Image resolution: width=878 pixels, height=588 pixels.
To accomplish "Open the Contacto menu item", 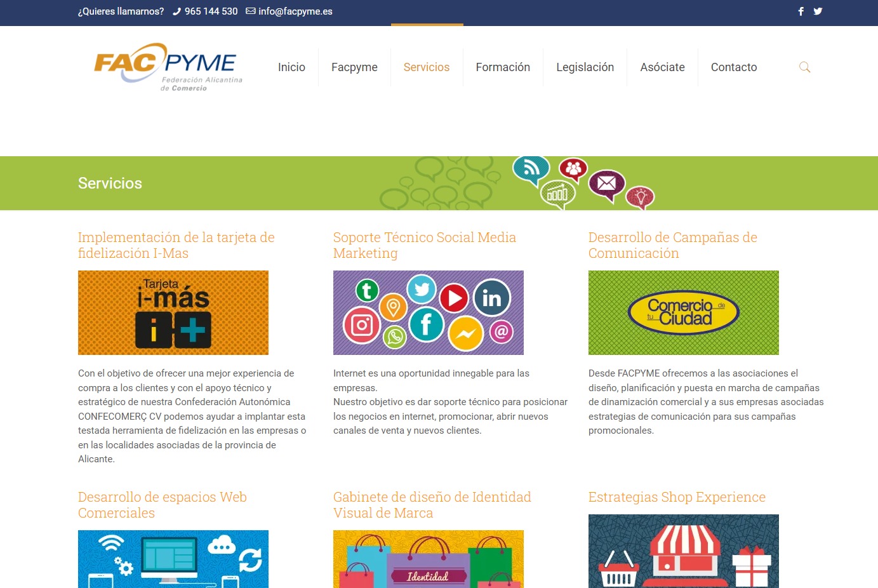I will coord(734,67).
